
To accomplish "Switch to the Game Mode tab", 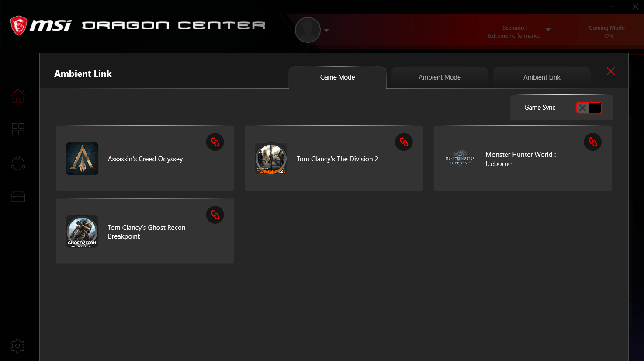I will tap(337, 77).
